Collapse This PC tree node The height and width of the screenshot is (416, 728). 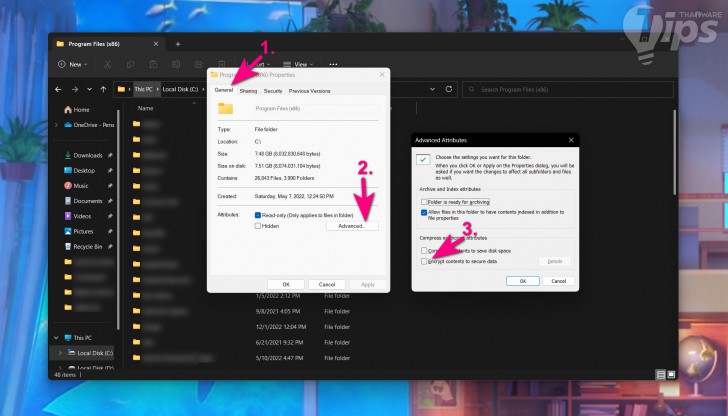pyautogui.click(x=56, y=338)
